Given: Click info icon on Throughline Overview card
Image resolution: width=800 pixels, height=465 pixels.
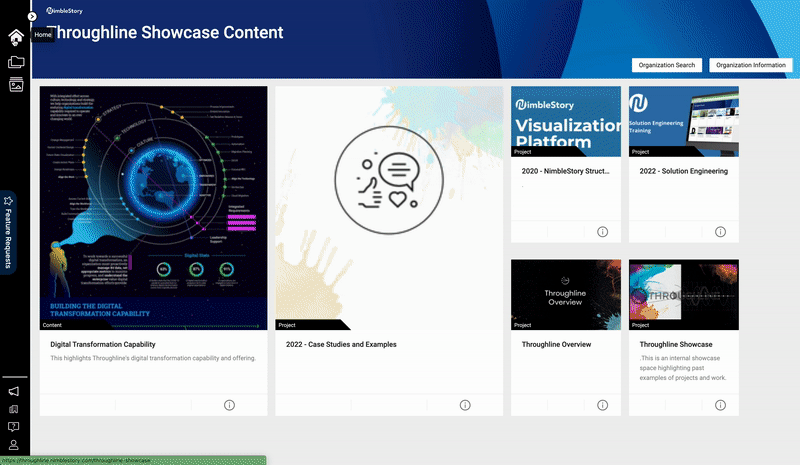Looking at the screenshot, I should pyautogui.click(x=603, y=405).
